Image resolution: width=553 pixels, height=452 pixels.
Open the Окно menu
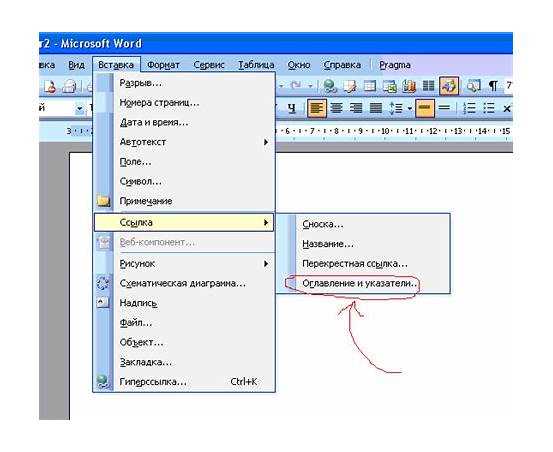click(299, 65)
